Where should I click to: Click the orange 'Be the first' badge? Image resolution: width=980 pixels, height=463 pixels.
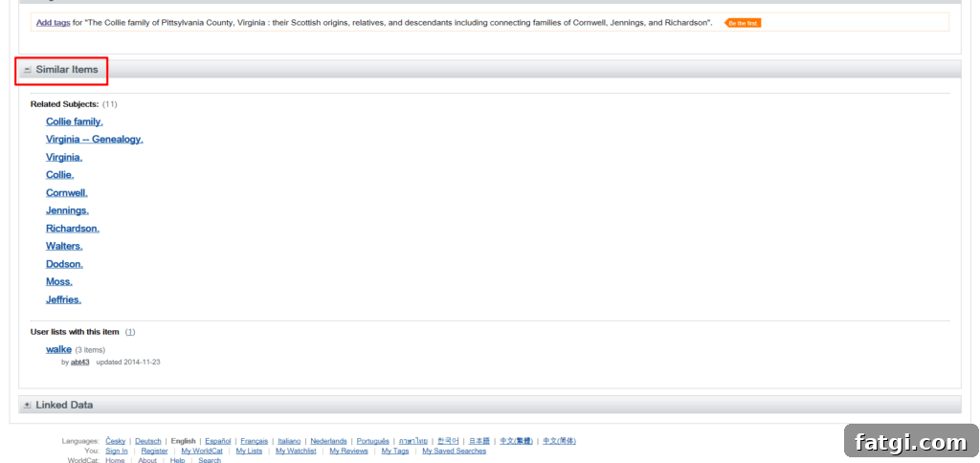743,23
